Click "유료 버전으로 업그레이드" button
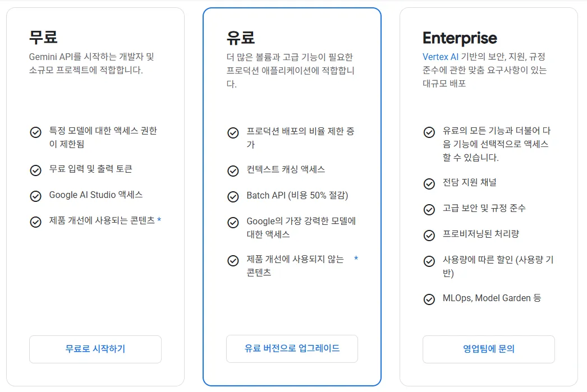Viewport: 587px width, 392px height. click(x=292, y=348)
